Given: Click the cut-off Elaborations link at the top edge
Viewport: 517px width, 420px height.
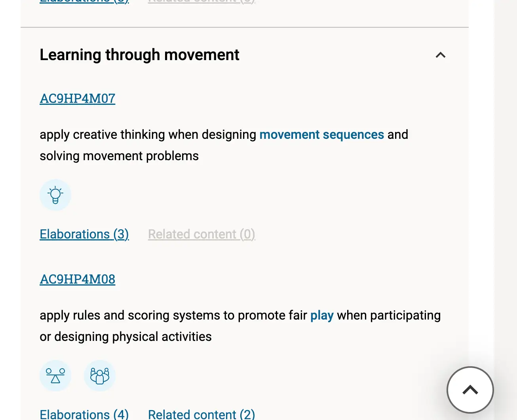Looking at the screenshot, I should [84, 2].
